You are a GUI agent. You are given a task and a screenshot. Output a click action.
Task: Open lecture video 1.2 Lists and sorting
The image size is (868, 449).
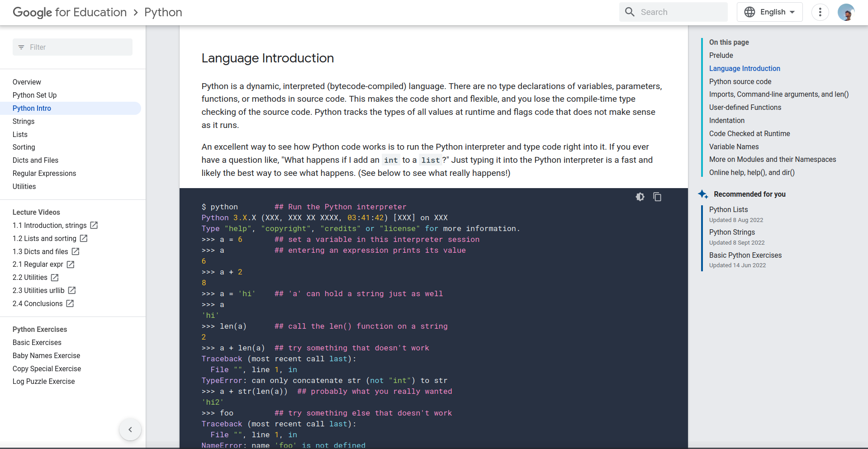coord(44,238)
